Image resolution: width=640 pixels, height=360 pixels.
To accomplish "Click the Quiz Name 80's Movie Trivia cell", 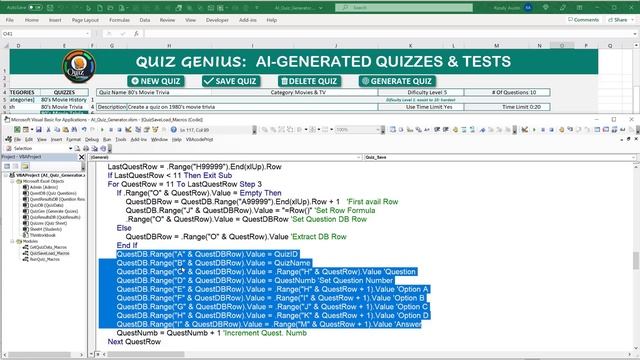I will coord(154,93).
